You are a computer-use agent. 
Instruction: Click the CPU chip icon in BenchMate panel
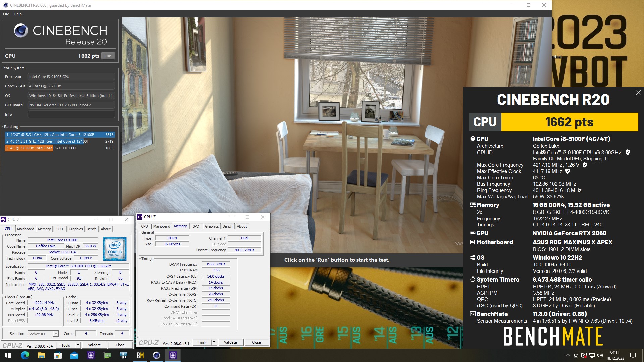click(473, 139)
